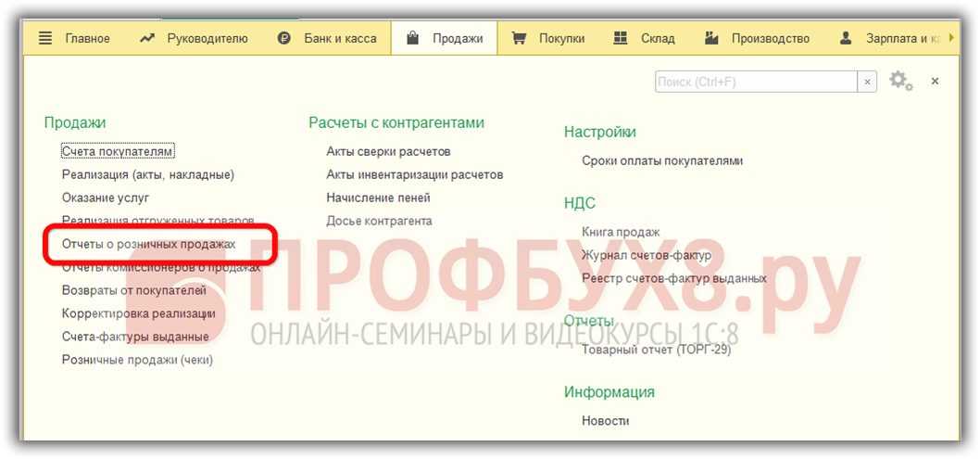Open Новости under Информация

pyautogui.click(x=605, y=421)
